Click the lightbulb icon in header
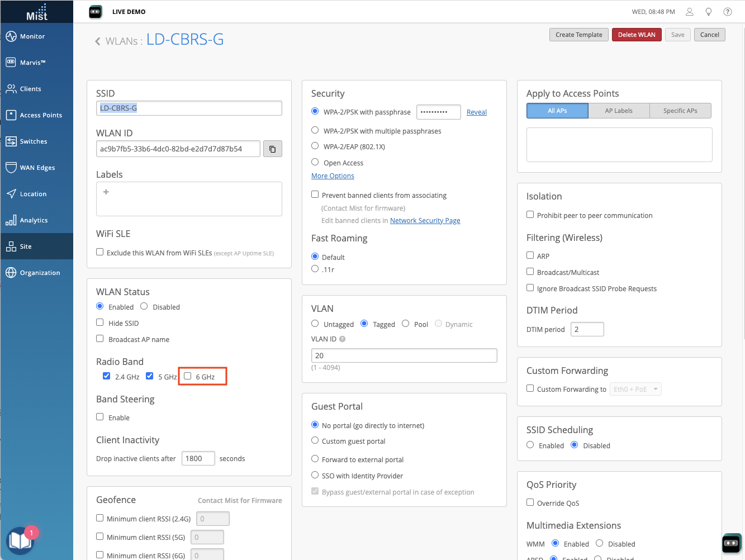This screenshot has height=560, width=745. (x=709, y=12)
